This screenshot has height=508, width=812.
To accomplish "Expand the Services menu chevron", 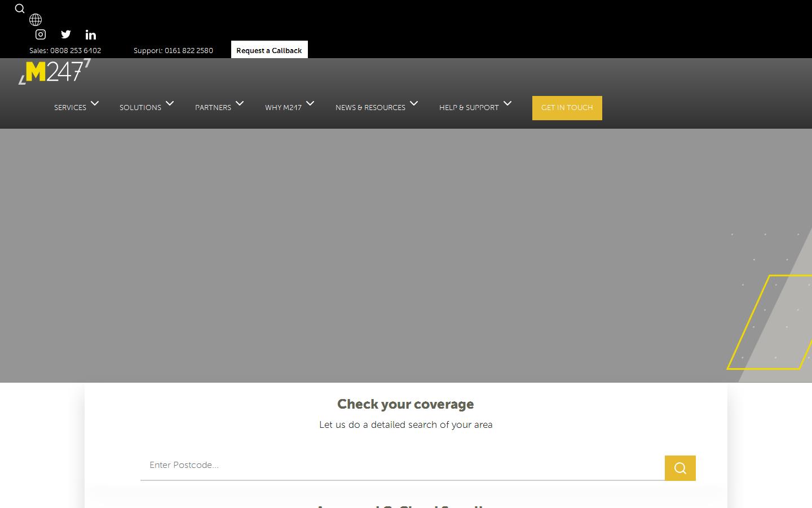I will 95,103.
